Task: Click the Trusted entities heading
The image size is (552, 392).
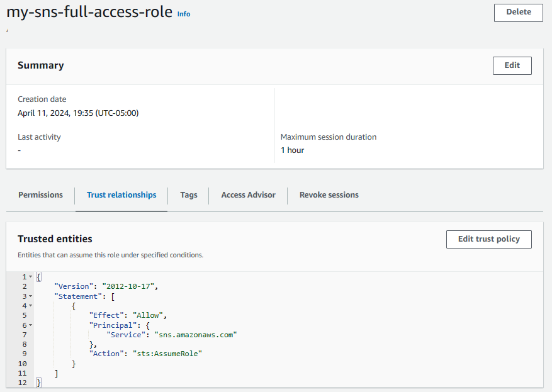Action: tap(55, 239)
